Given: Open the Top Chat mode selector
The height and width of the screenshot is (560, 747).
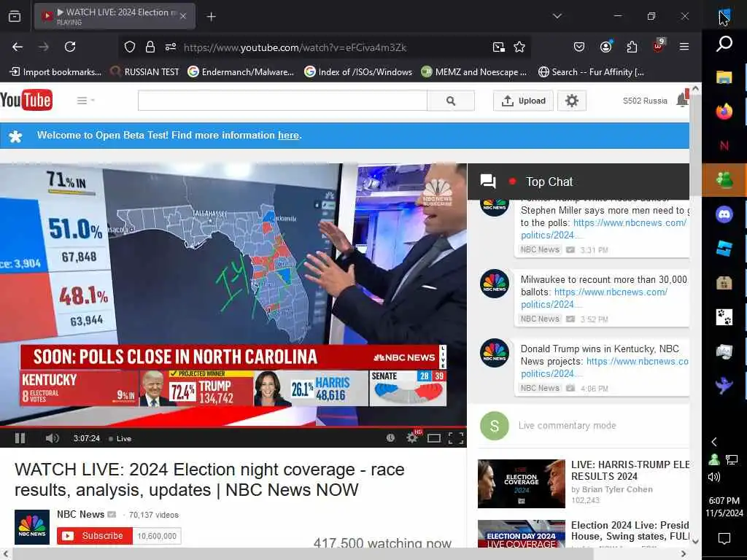Looking at the screenshot, I should (x=549, y=182).
